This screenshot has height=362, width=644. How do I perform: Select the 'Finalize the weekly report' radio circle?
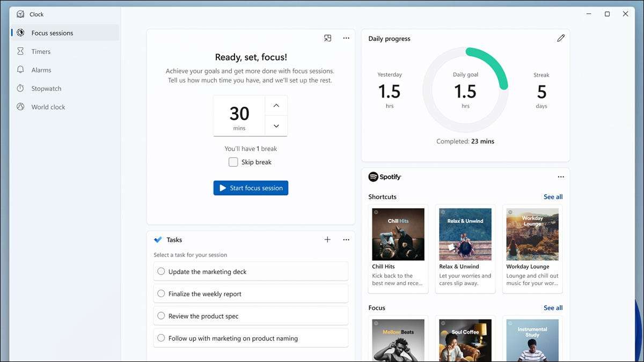[161, 294]
